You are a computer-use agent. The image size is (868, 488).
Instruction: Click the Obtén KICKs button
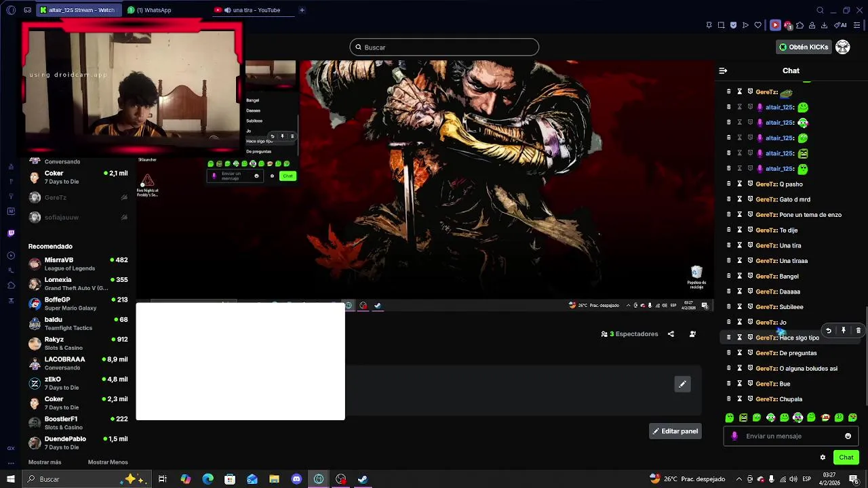click(x=804, y=47)
